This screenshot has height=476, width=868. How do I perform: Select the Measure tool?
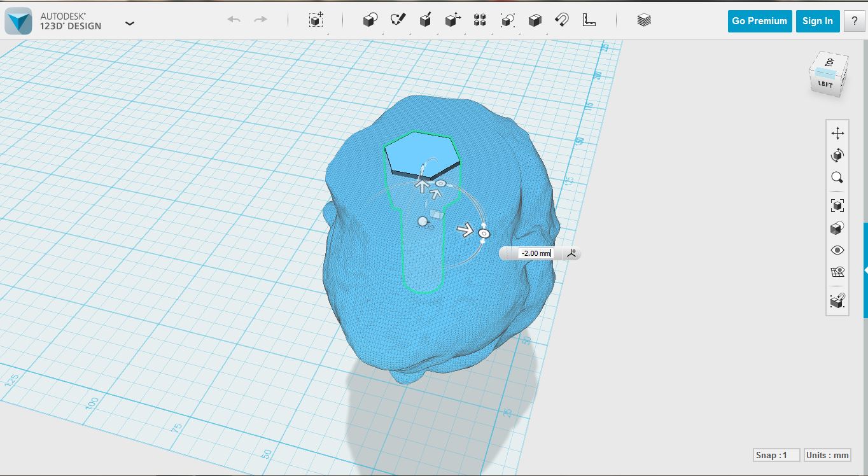(x=589, y=20)
